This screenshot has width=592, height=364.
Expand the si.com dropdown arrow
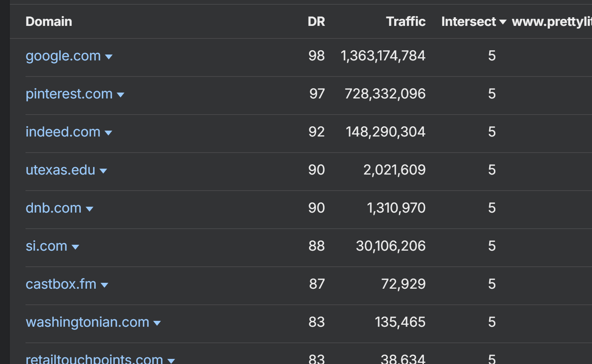pos(76,248)
